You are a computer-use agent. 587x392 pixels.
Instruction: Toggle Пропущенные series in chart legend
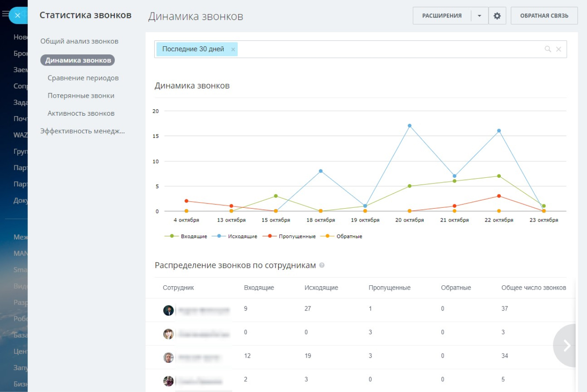click(291, 236)
